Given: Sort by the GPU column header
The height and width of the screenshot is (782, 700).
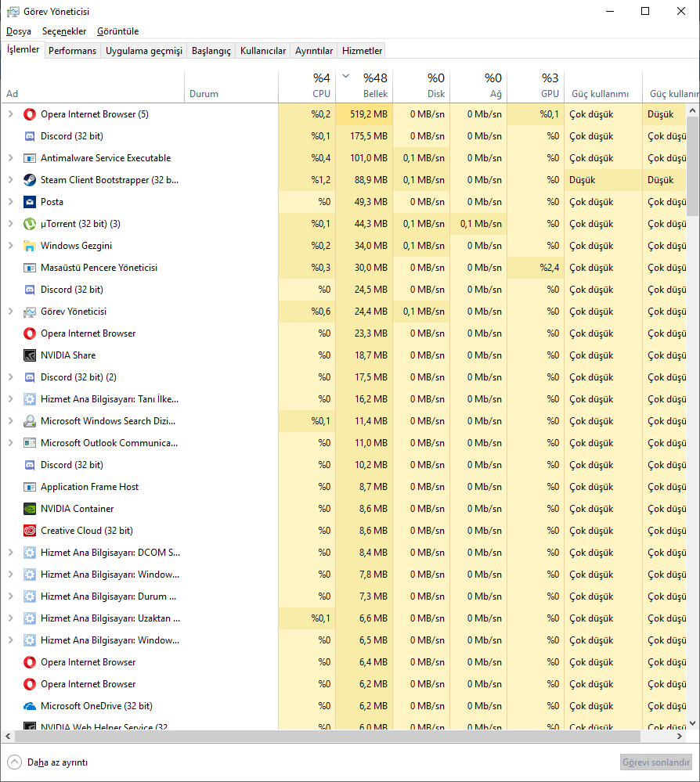Looking at the screenshot, I should 536,86.
